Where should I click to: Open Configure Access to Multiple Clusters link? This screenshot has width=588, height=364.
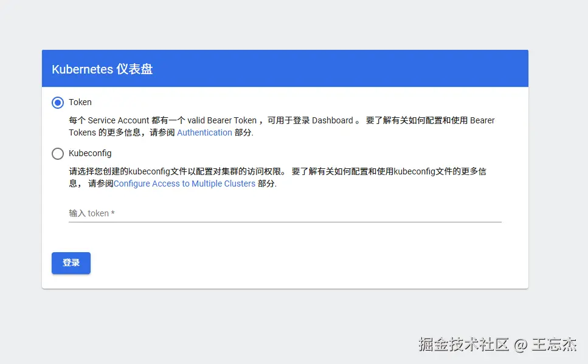tap(184, 184)
